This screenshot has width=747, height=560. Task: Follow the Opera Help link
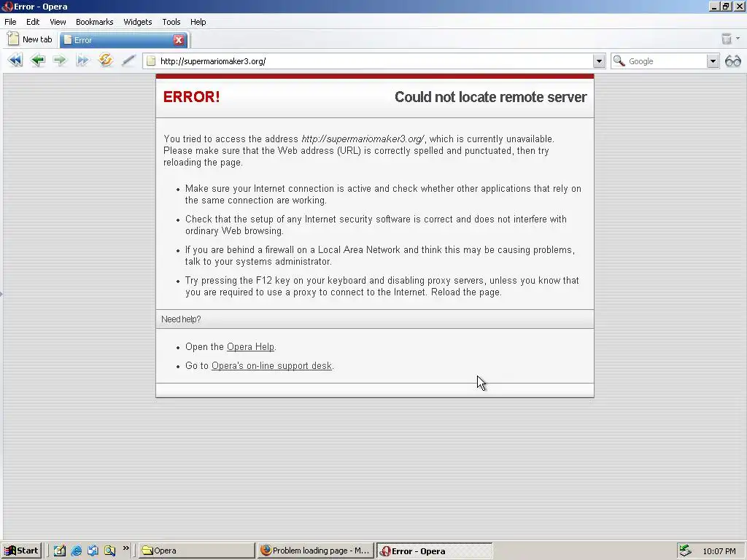(251, 346)
